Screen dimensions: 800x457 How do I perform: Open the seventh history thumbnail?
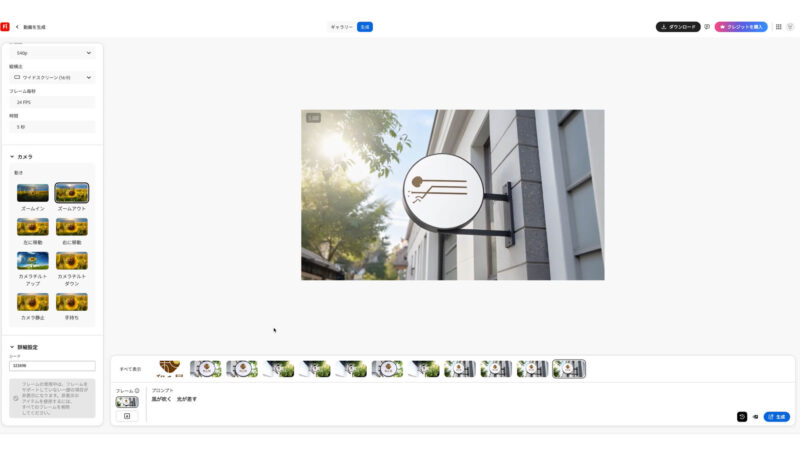[x=387, y=369]
